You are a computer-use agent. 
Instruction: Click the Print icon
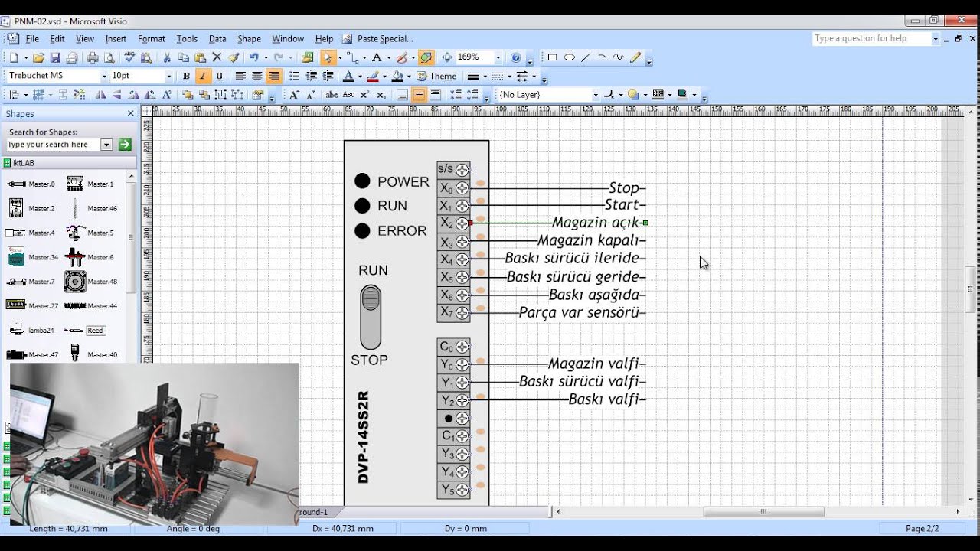(93, 57)
